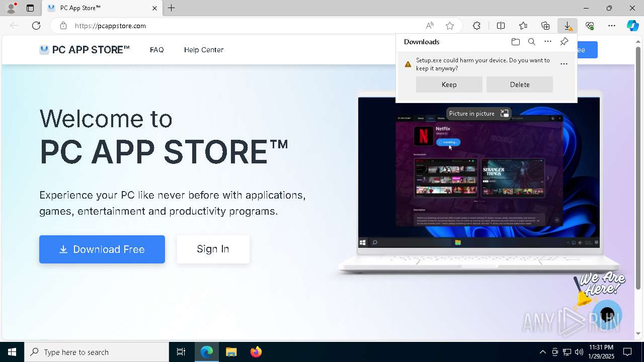Open the taskbar clock and date
Viewport: 644px width, 362px height.
(601, 352)
